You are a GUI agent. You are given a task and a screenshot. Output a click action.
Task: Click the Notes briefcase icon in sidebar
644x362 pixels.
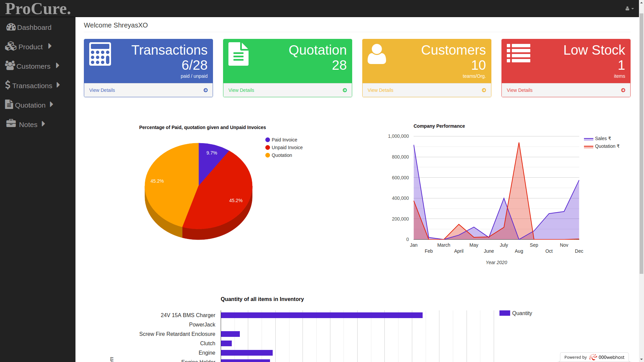tap(11, 123)
